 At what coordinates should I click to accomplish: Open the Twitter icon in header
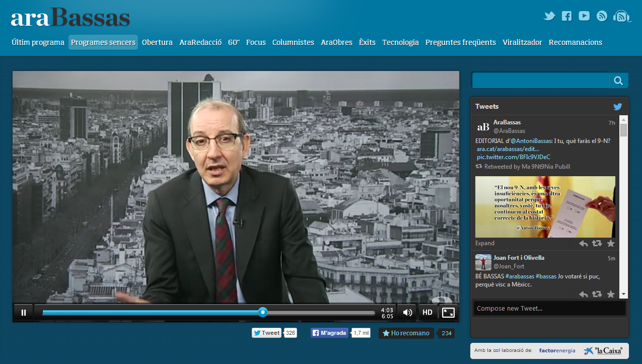[549, 16]
